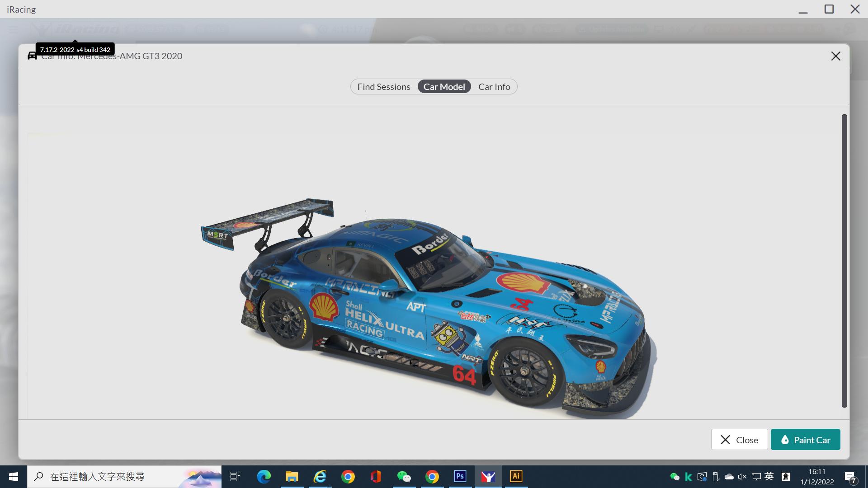The height and width of the screenshot is (488, 868).
Task: Launch Adobe Illustrator from the taskbar
Action: click(516, 476)
